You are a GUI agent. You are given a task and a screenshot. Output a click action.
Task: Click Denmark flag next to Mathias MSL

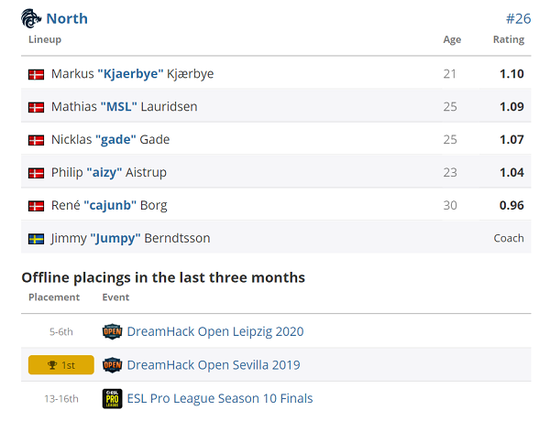point(36,107)
